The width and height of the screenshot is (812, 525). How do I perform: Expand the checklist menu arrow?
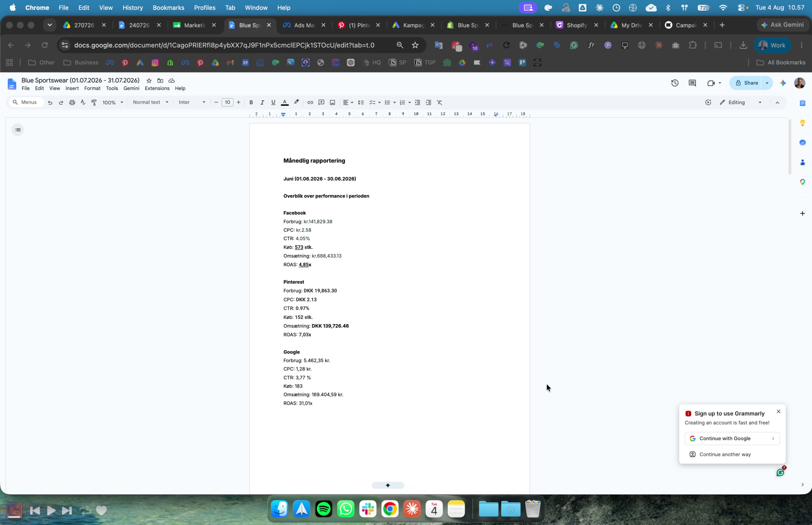380,102
